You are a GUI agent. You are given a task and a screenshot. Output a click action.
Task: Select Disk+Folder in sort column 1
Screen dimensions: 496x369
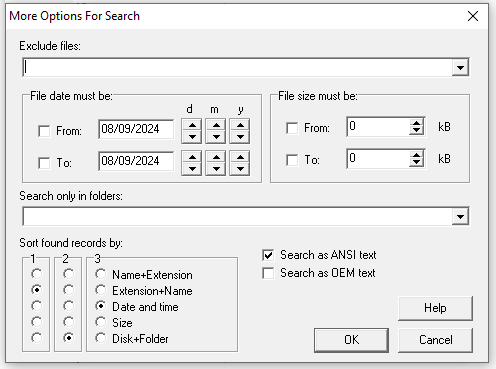[37, 338]
